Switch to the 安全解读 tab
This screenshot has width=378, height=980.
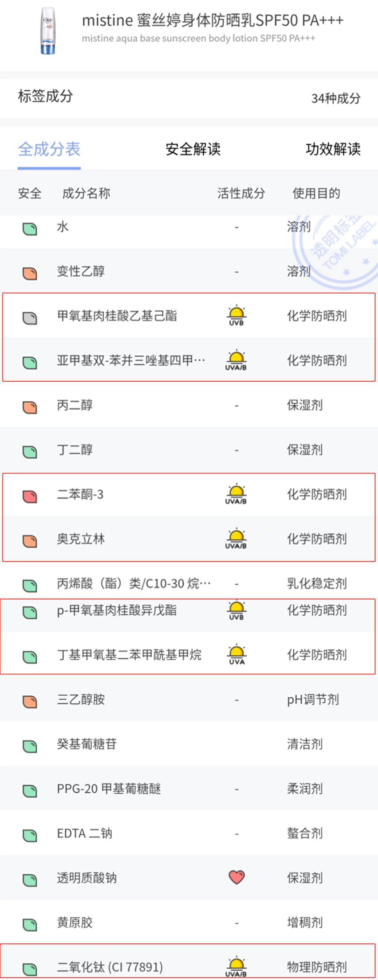pyautogui.click(x=193, y=150)
